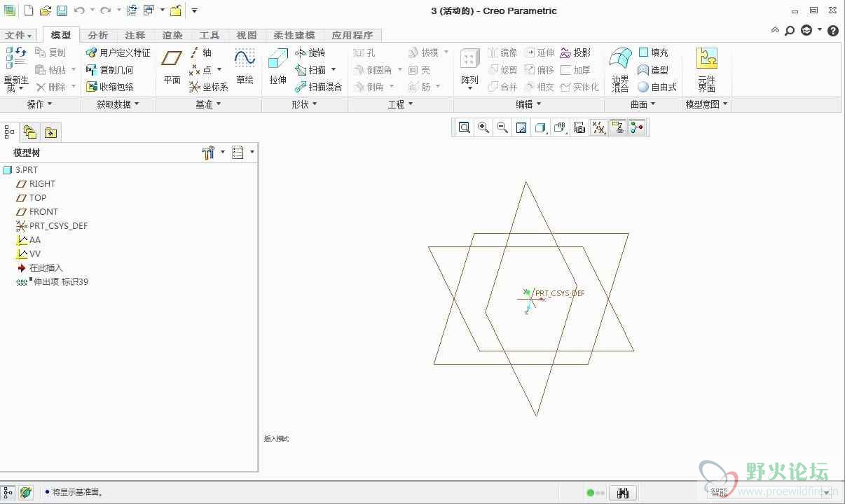Click Zoom Out on graphics toolbar
845x504 pixels.
click(x=502, y=127)
